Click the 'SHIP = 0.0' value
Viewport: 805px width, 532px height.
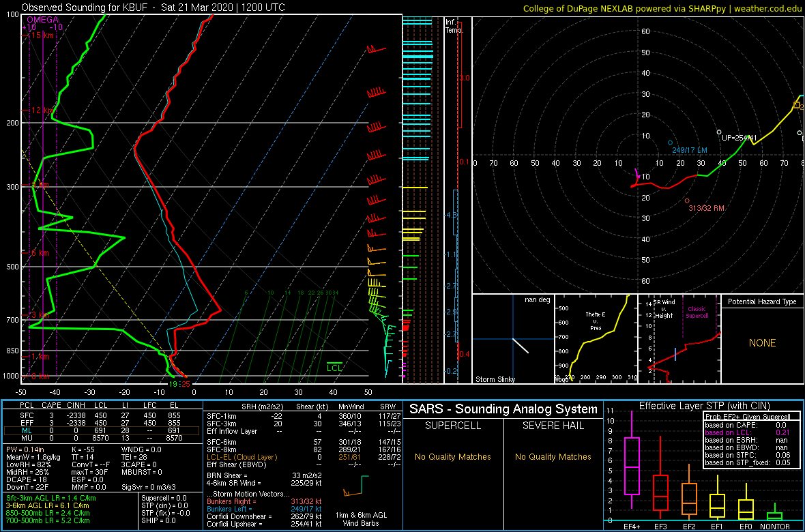[x=158, y=520]
